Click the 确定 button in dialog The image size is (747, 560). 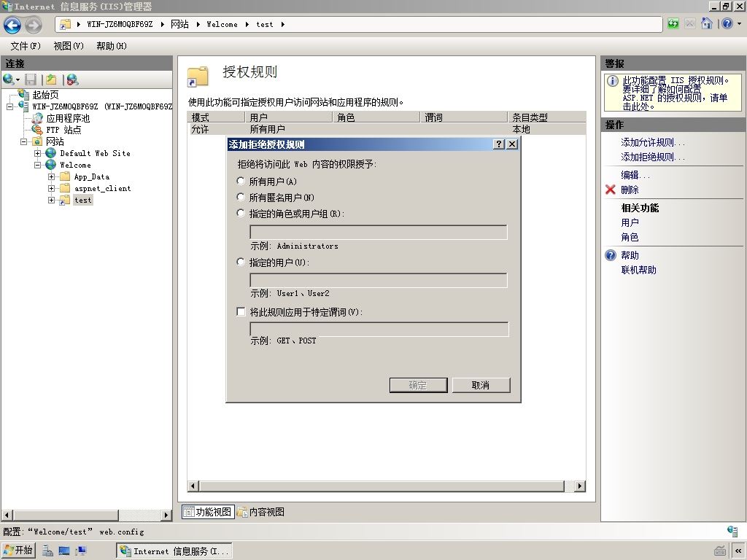coord(418,385)
